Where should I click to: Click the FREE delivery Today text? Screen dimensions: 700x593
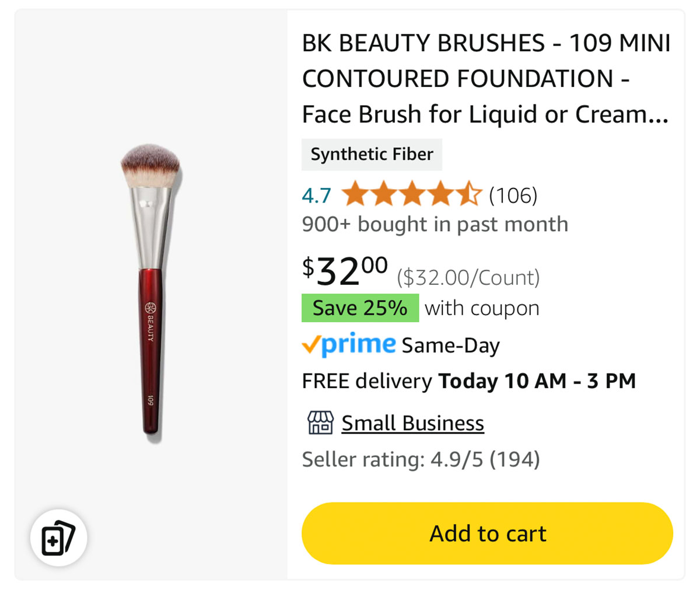[468, 381]
